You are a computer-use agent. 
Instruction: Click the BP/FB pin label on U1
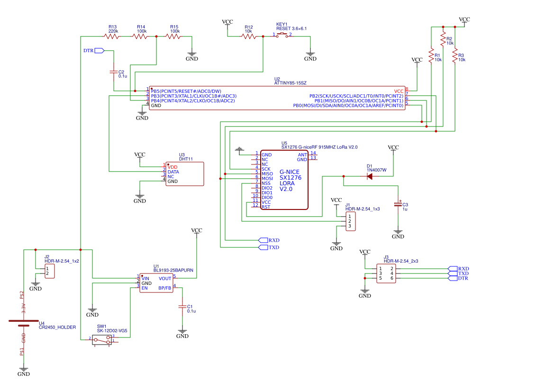click(164, 288)
